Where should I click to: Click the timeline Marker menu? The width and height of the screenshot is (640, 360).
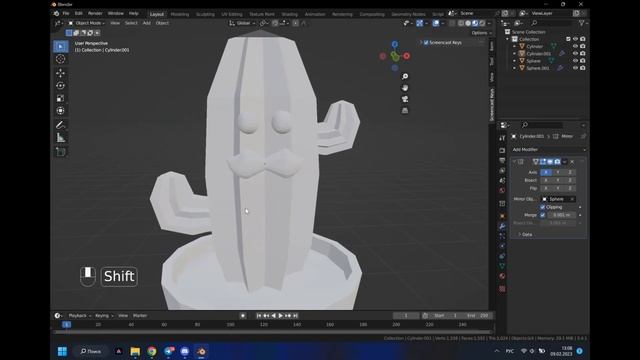coord(140,316)
